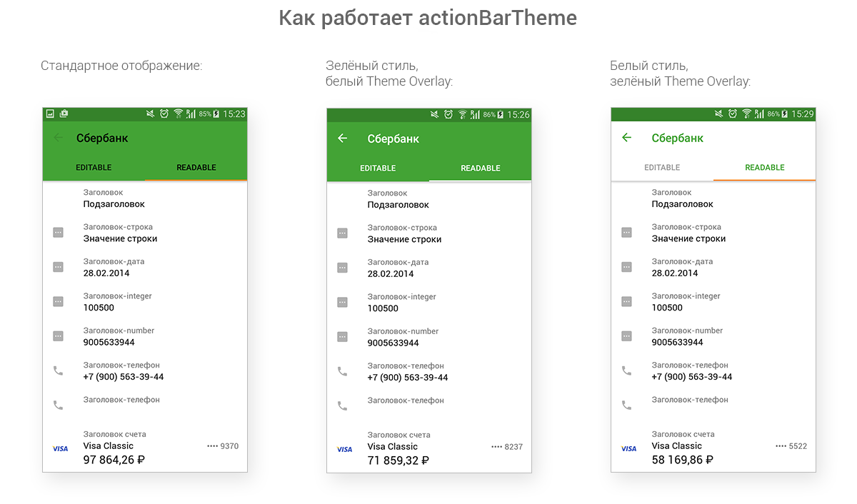Tap Visa logo next to 97 864,26 ₽
This screenshot has height=504, width=857.
click(60, 448)
